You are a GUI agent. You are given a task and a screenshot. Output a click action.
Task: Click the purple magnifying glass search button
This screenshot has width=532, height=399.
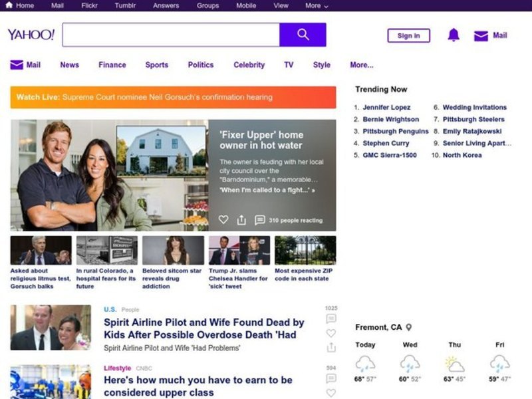point(303,35)
